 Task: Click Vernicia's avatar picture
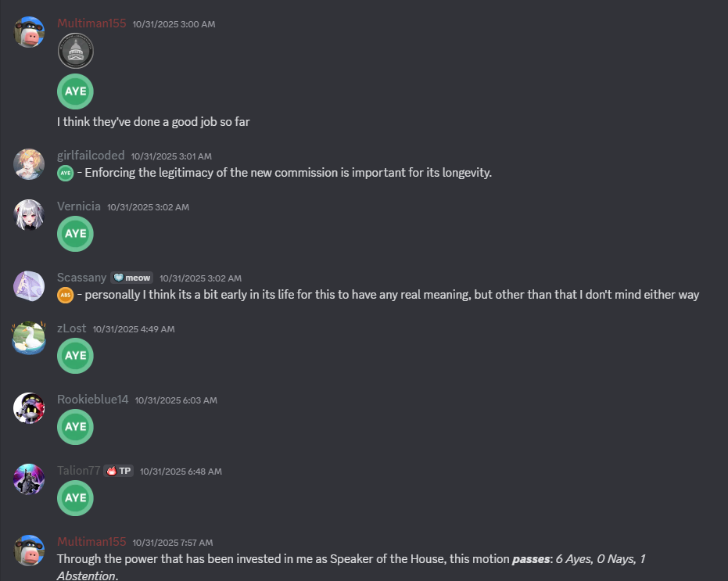click(x=29, y=215)
